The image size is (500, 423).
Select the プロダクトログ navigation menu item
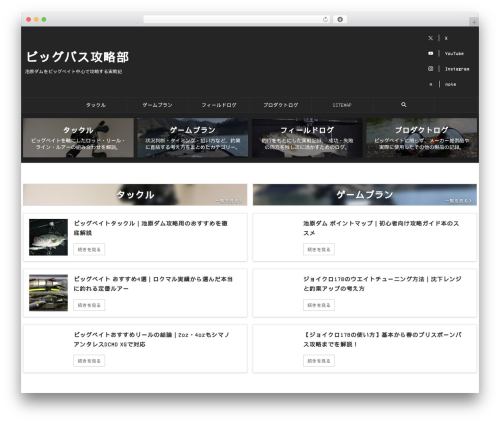point(281,105)
